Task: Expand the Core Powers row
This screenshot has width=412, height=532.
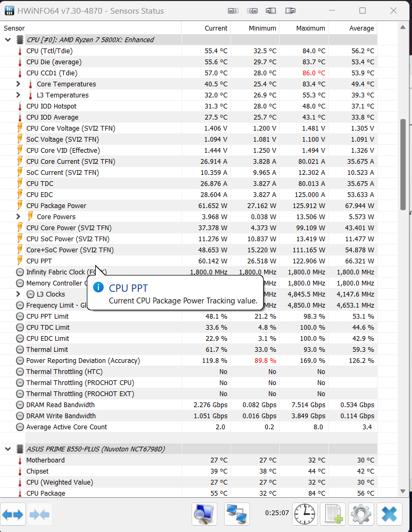Action: [x=18, y=216]
